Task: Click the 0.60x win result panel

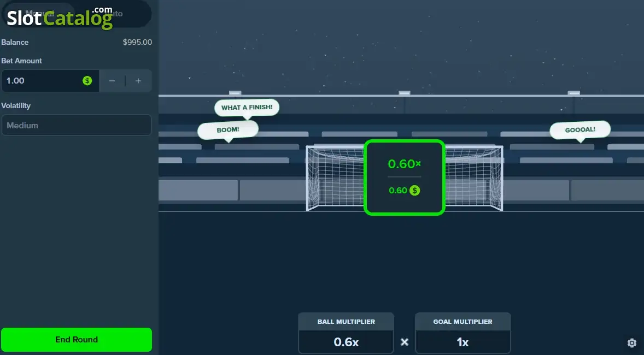Action: (405, 177)
